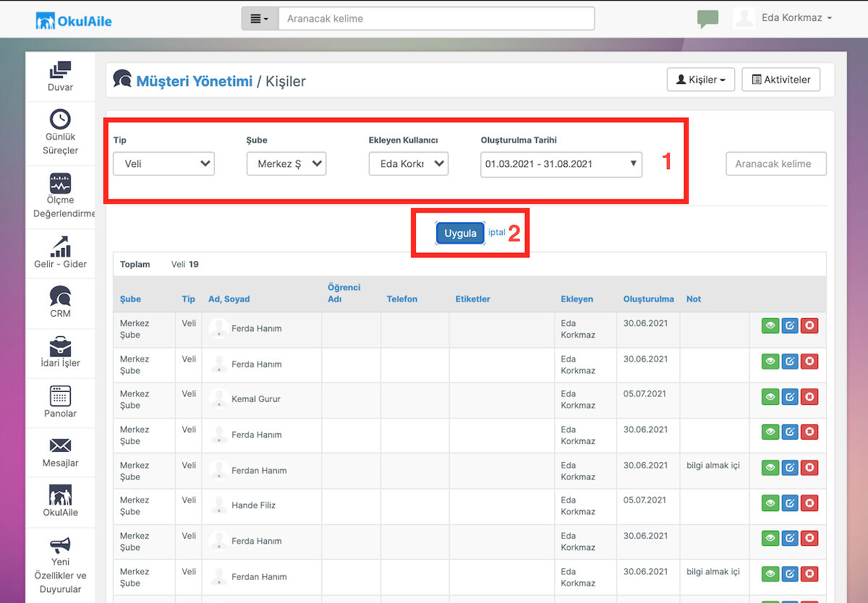Viewport: 868px width, 603px height.
Task: Open Panolar calendar icon in sidebar
Action: click(x=60, y=395)
